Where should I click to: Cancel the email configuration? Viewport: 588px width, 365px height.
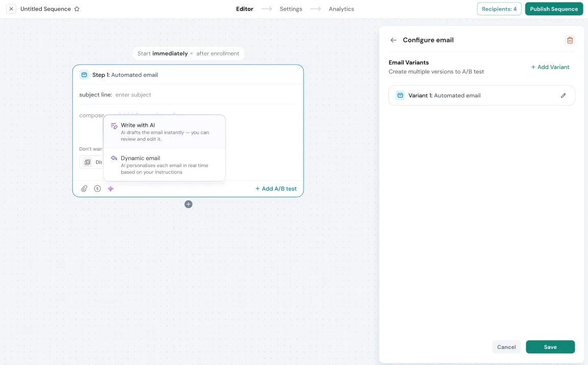pyautogui.click(x=506, y=347)
